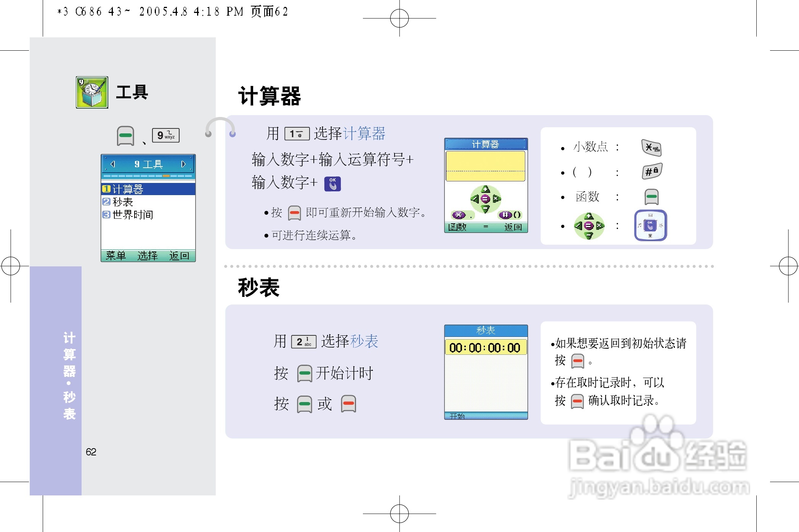Click the star key icon for 小数点
Viewport: 799px width, 532px height.
click(x=651, y=147)
